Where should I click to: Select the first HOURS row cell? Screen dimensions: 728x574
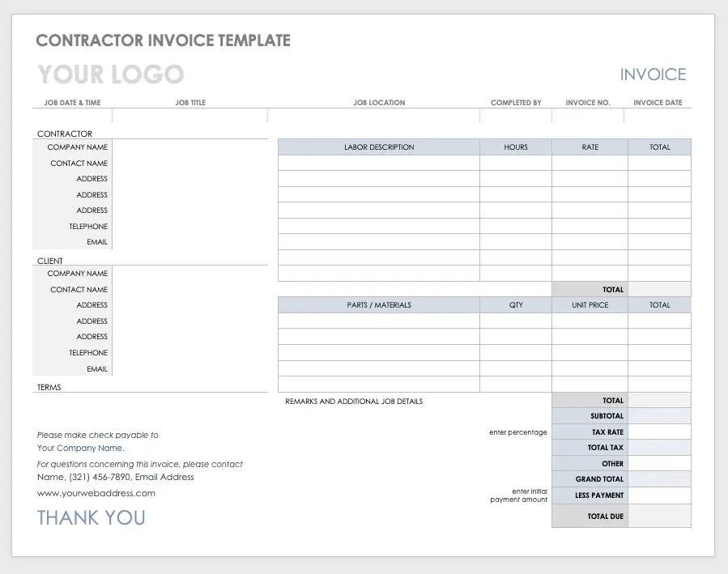click(516, 163)
